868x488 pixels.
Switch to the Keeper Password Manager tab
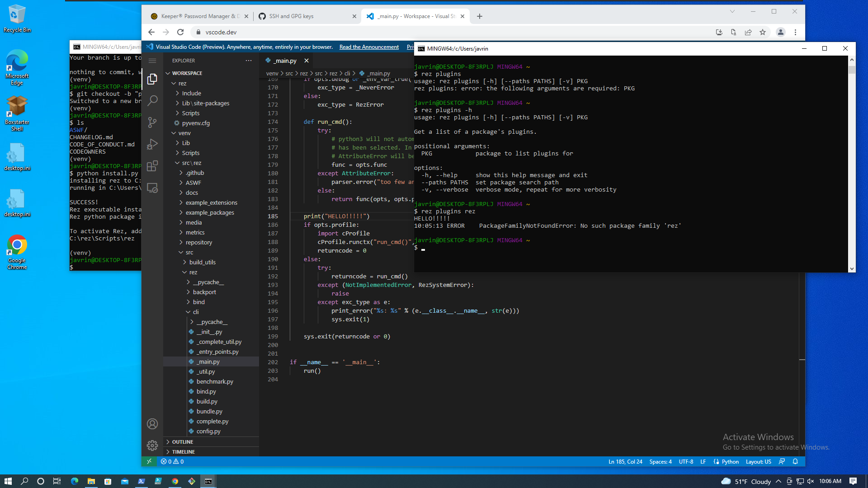coord(200,16)
